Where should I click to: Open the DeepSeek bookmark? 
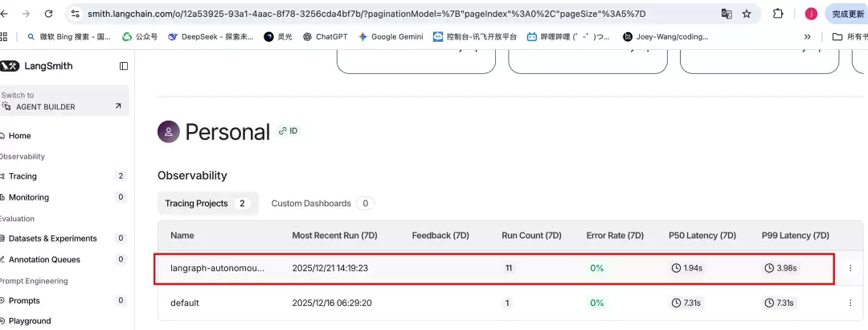211,36
